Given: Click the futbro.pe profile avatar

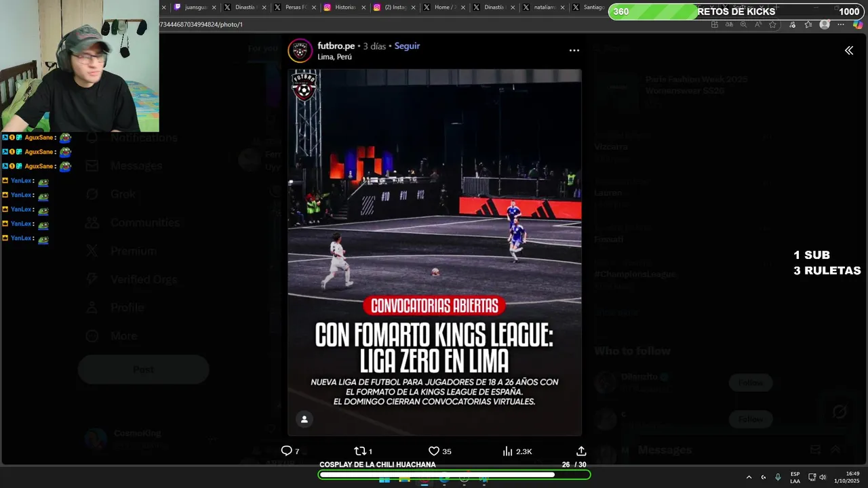Looking at the screenshot, I should [300, 51].
